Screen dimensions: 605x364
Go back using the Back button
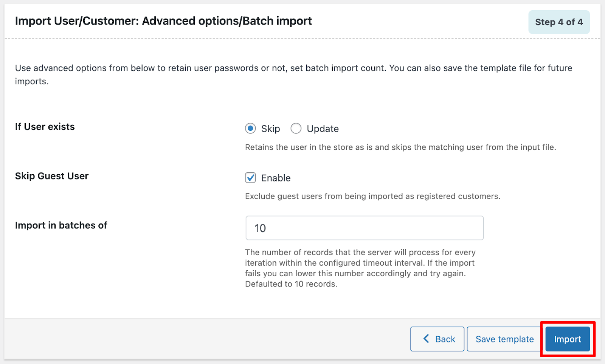(x=437, y=339)
